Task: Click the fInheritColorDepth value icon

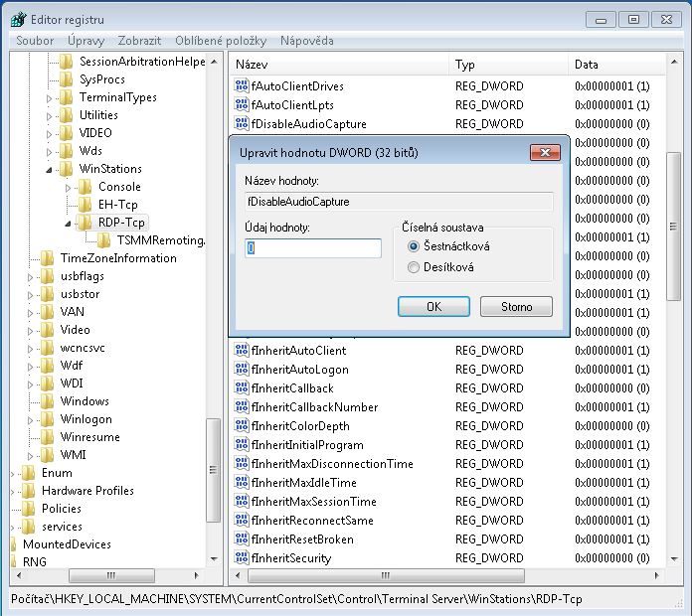Action: click(x=242, y=426)
